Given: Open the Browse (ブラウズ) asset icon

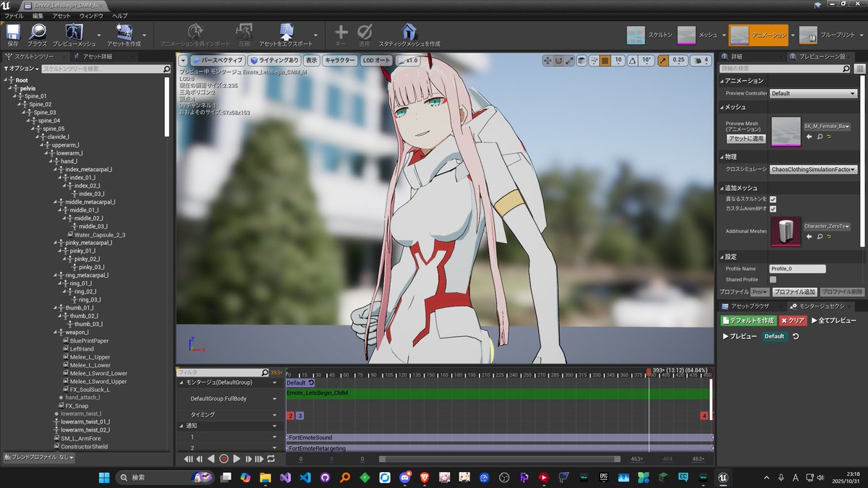Looking at the screenshot, I should [37, 33].
